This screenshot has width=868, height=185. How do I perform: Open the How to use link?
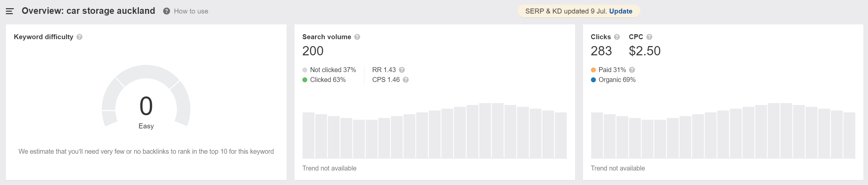pyautogui.click(x=191, y=11)
